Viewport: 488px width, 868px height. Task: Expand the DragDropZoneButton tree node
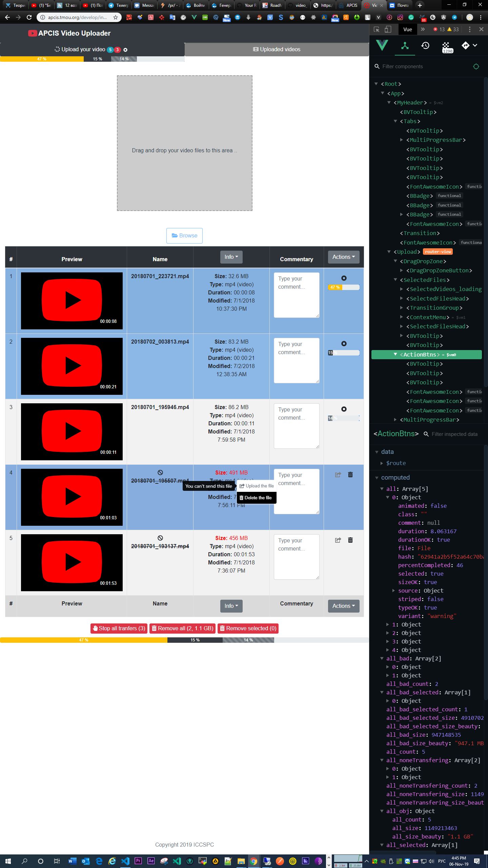click(x=402, y=270)
